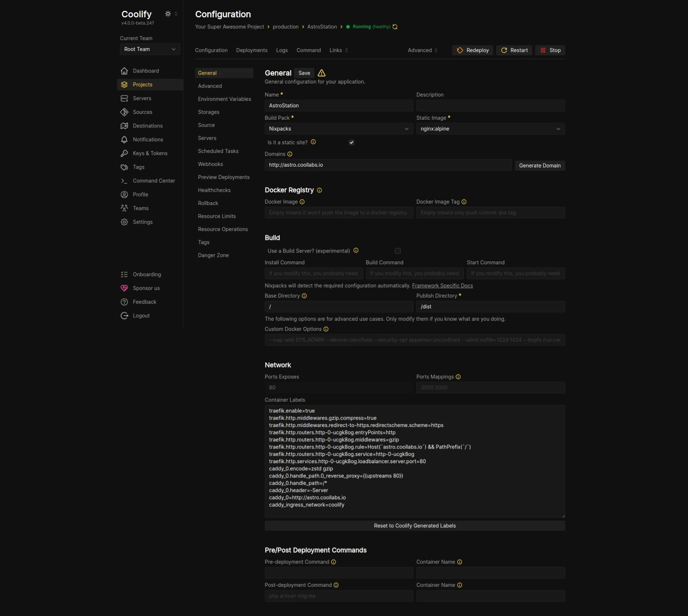
Task: Click the Generate Domain button
Action: 539,165
